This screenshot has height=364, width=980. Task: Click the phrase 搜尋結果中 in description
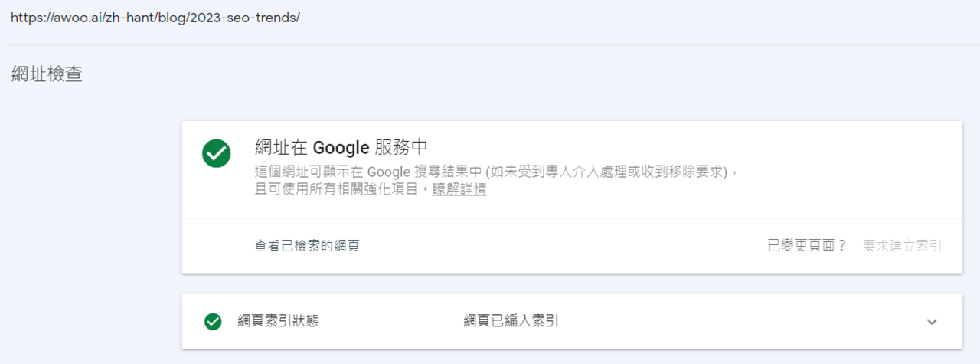pyautogui.click(x=449, y=172)
